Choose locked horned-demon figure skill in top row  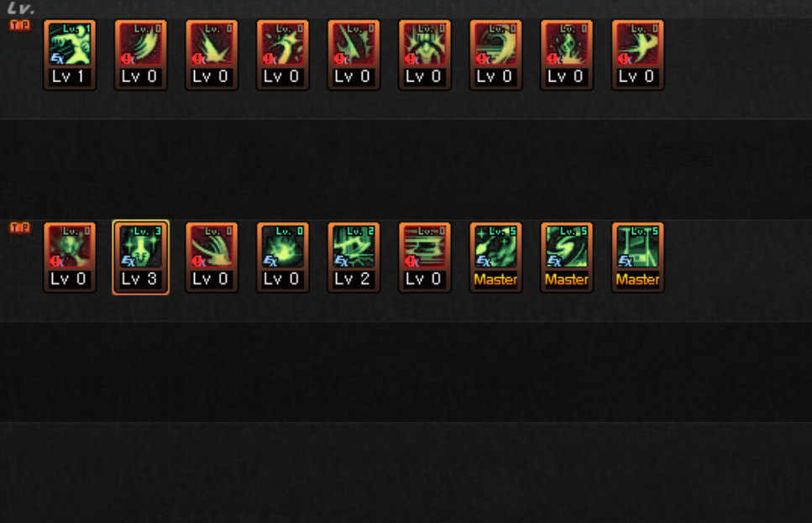tap(424, 55)
